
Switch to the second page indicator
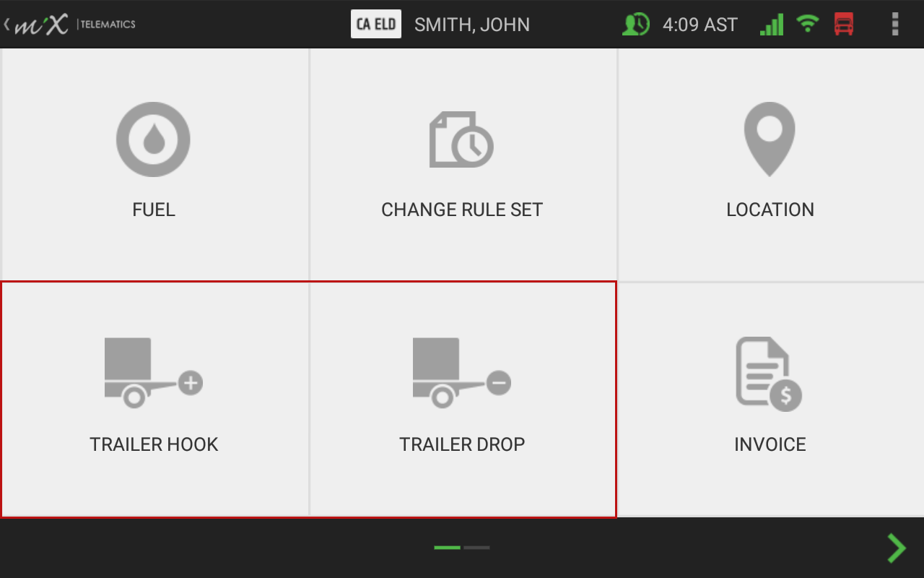476,548
